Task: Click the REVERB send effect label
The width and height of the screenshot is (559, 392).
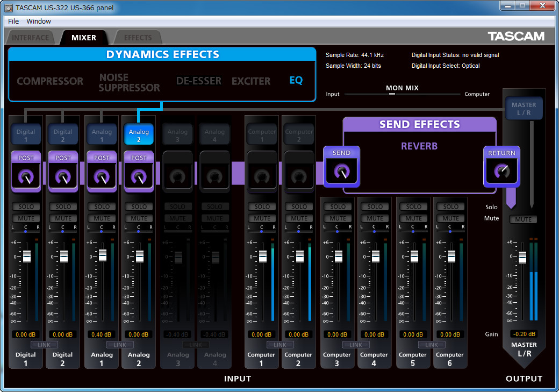Action: (x=419, y=146)
